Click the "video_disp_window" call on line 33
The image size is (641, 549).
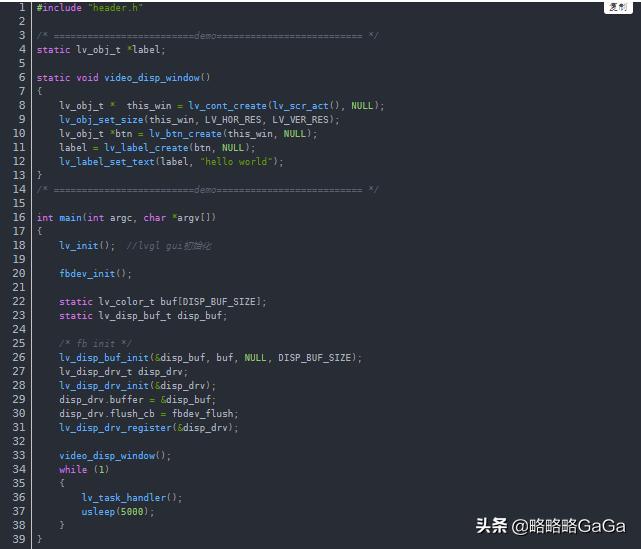[107, 455]
